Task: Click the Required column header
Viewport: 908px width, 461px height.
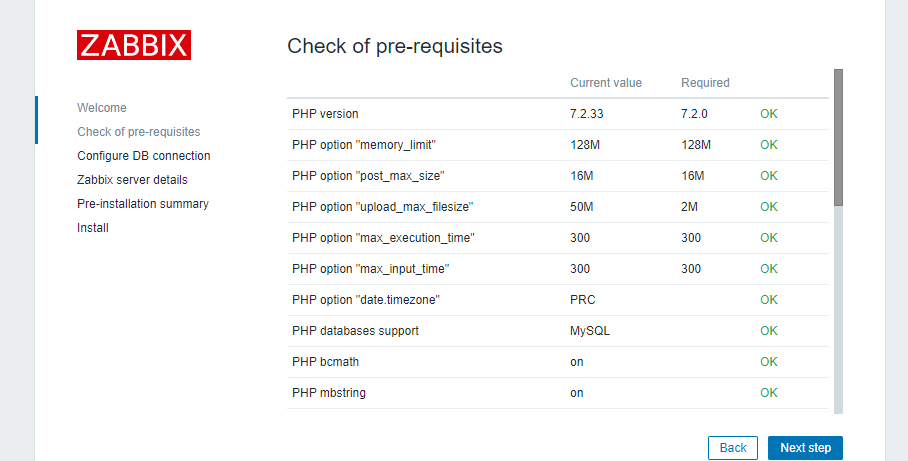Action: (x=705, y=83)
